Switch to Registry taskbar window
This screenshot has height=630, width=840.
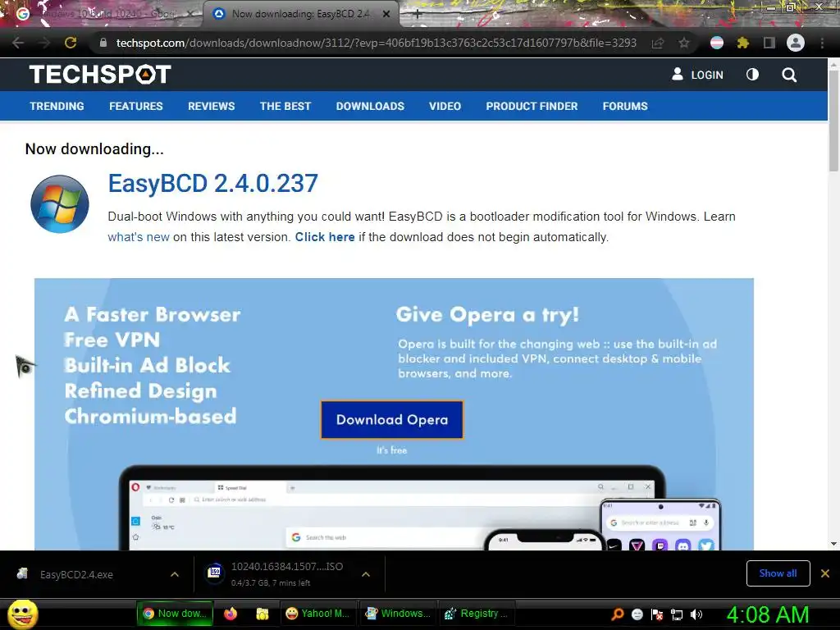point(477,614)
